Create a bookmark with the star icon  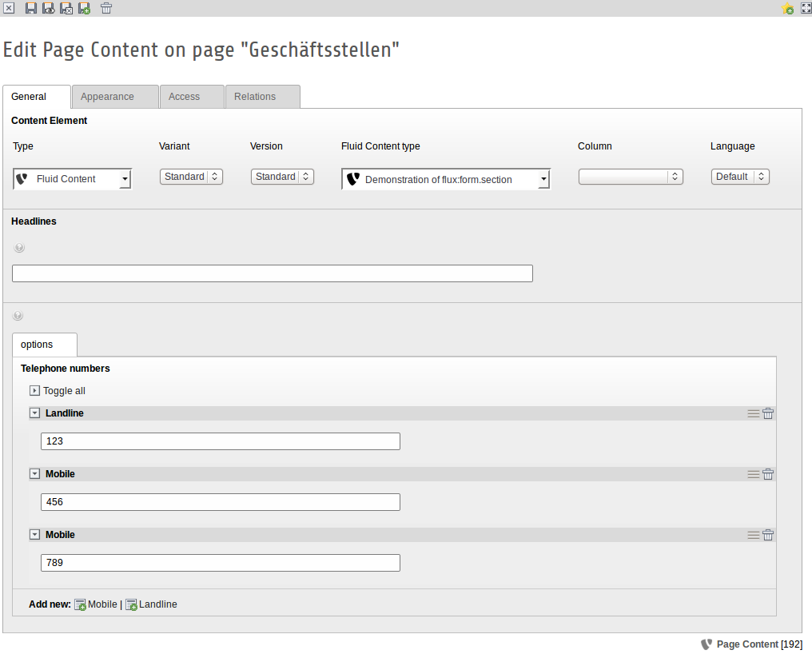tap(788, 9)
